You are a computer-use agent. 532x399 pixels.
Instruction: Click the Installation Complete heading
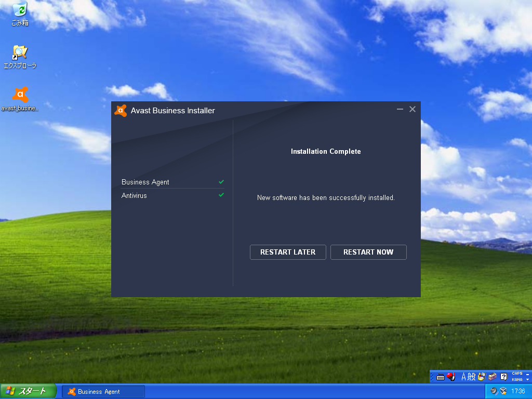[x=326, y=152]
